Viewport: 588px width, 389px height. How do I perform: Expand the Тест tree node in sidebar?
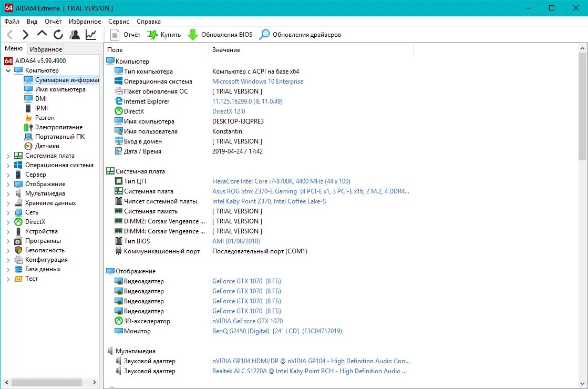[x=8, y=279]
